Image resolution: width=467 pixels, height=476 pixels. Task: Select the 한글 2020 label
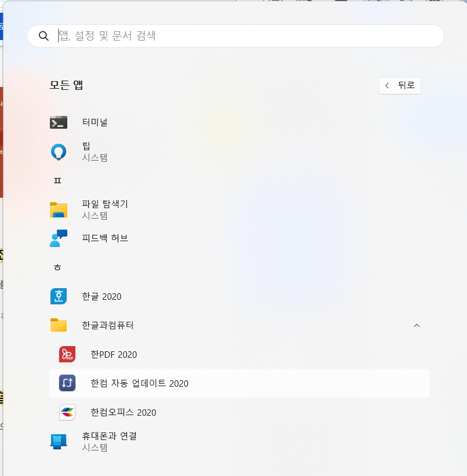click(102, 296)
